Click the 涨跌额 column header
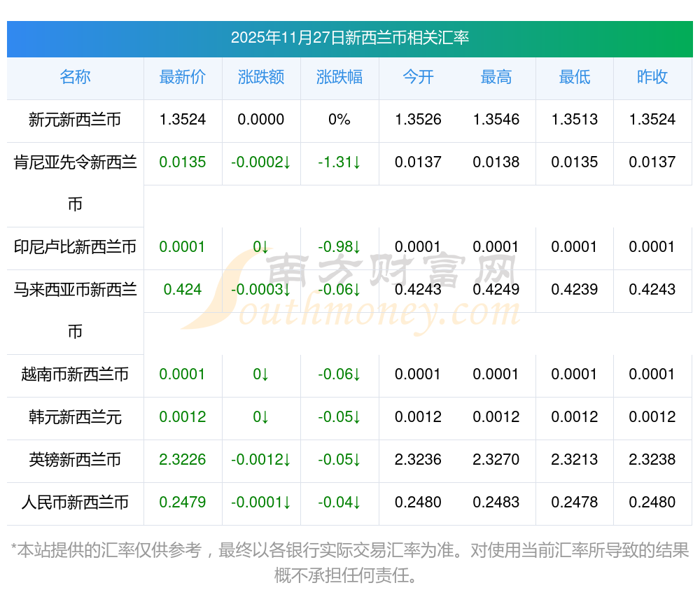Image resolution: width=700 pixels, height=597 pixels. 261,78
